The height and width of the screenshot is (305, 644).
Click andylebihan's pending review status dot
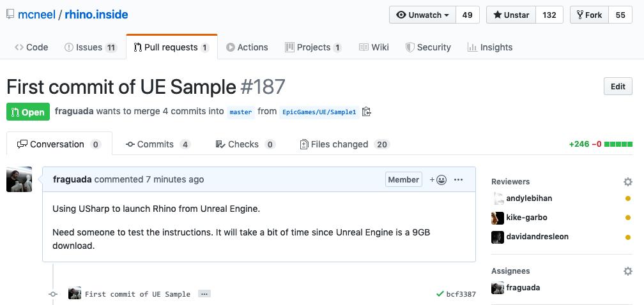click(627, 199)
